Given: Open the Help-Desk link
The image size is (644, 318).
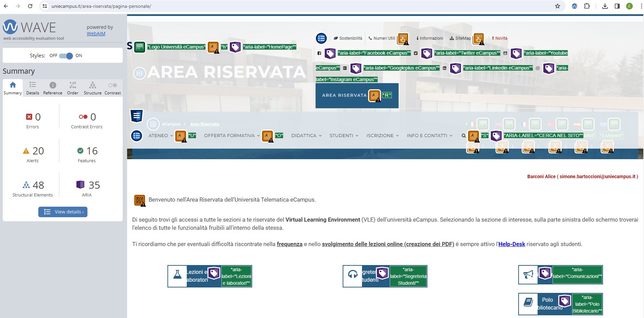Looking at the screenshot, I should coord(511,244).
